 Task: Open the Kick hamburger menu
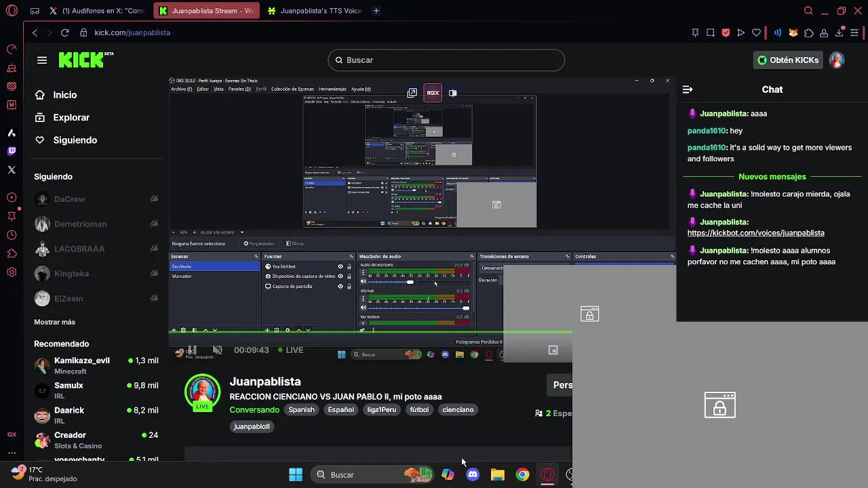coord(42,60)
